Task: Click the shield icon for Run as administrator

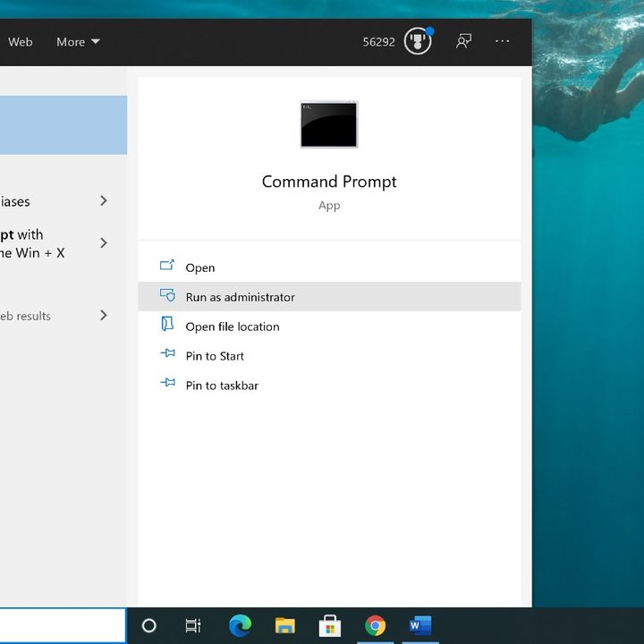Action: 167,295
